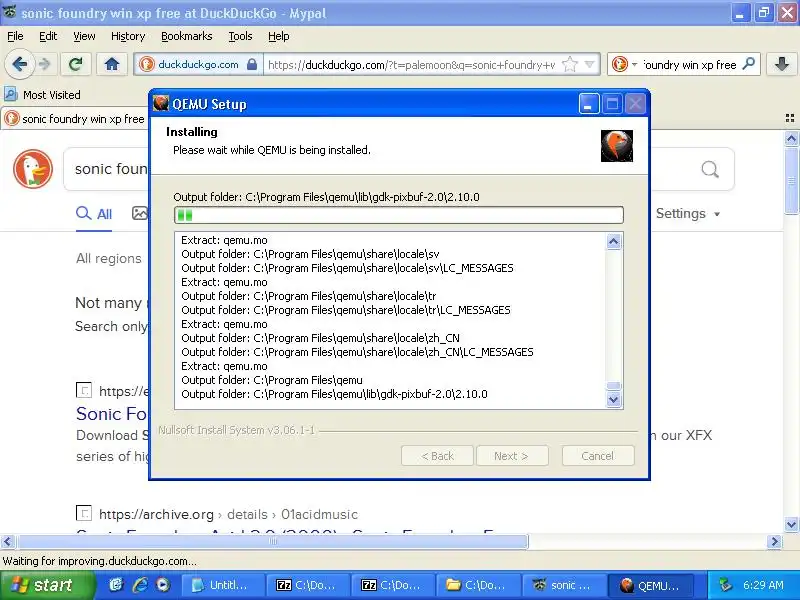Switch to the Untitl... taskbar window

(x=222, y=585)
